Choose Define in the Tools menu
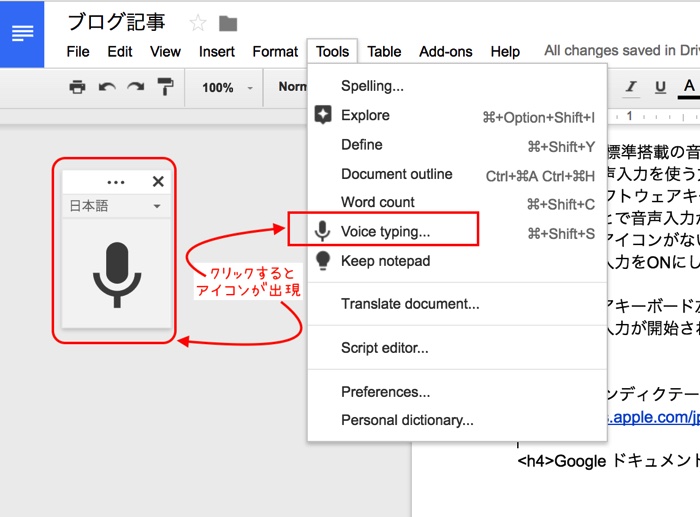The height and width of the screenshot is (517, 700). click(457, 145)
